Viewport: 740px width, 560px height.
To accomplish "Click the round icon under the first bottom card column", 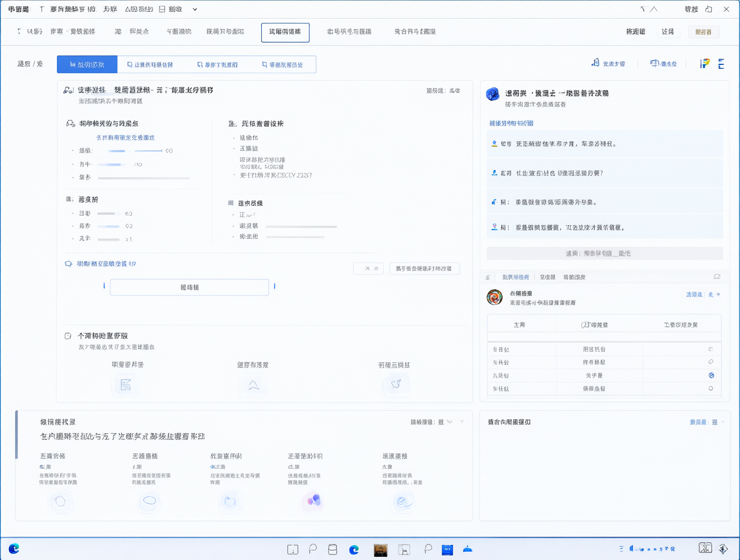I will [61, 501].
